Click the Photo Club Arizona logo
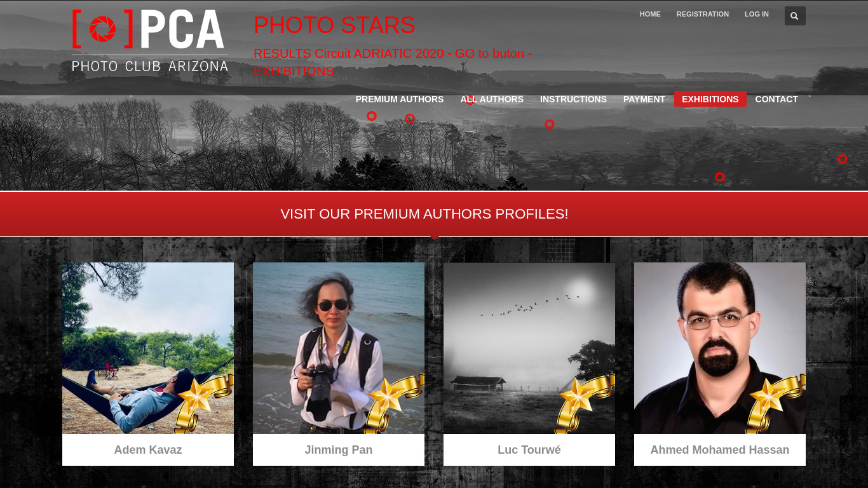 150,41
